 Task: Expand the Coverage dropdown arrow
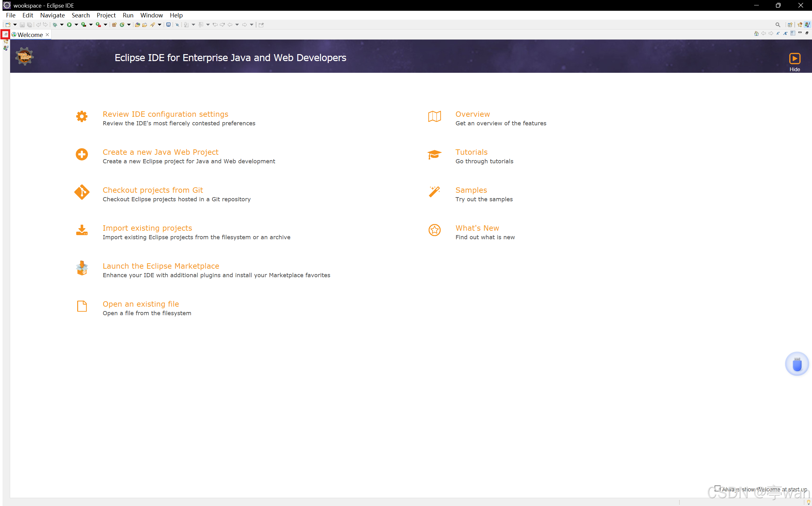point(91,25)
